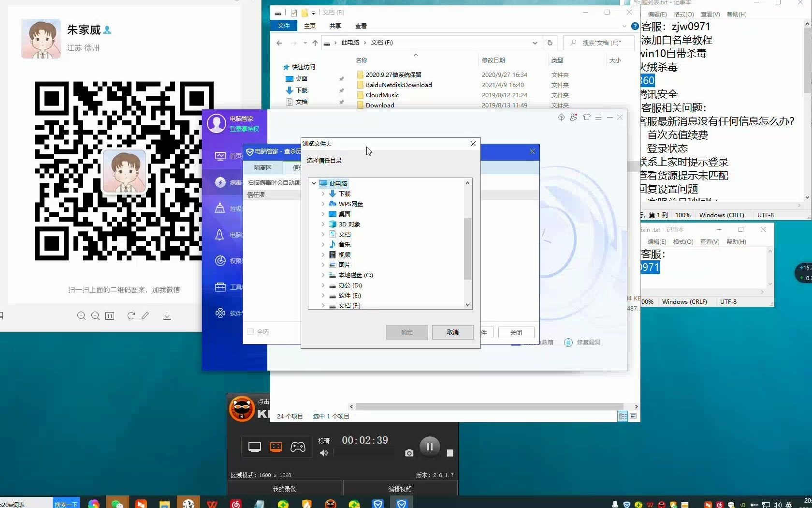Toggle the 全选 select-all checkbox
The height and width of the screenshot is (508, 812).
pos(250,332)
